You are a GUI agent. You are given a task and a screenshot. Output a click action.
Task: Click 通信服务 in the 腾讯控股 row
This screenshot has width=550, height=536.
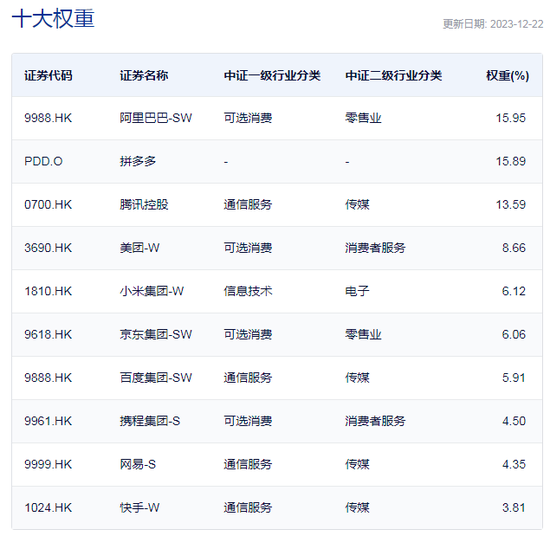click(248, 205)
